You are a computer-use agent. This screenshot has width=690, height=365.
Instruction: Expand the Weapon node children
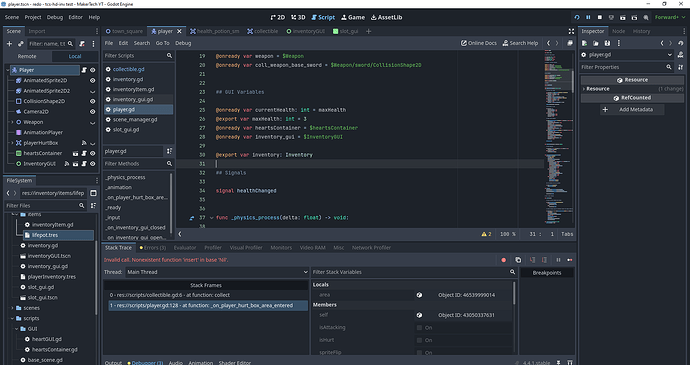click(12, 122)
